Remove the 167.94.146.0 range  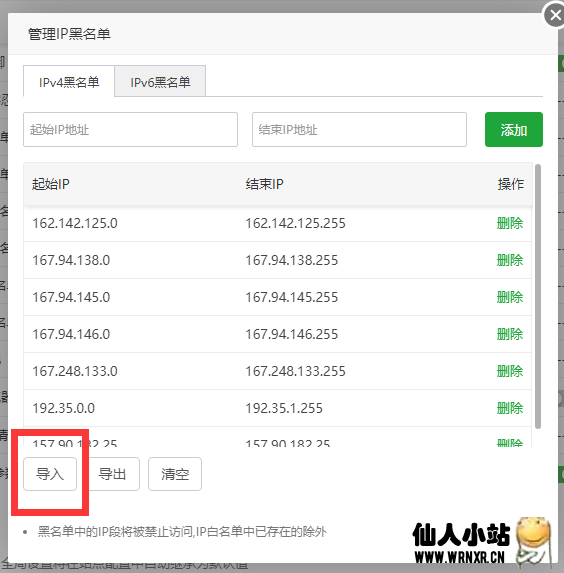pos(510,334)
